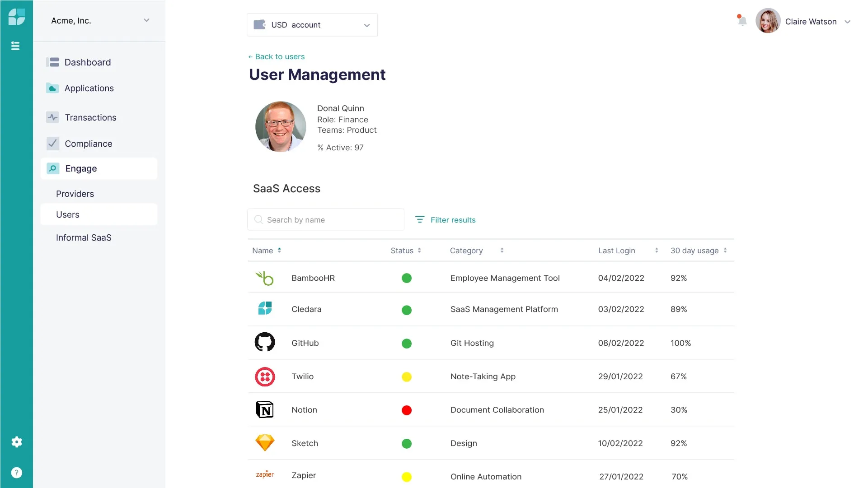Open the USD account dropdown
This screenshot has width=868, height=488.
pyautogui.click(x=312, y=25)
